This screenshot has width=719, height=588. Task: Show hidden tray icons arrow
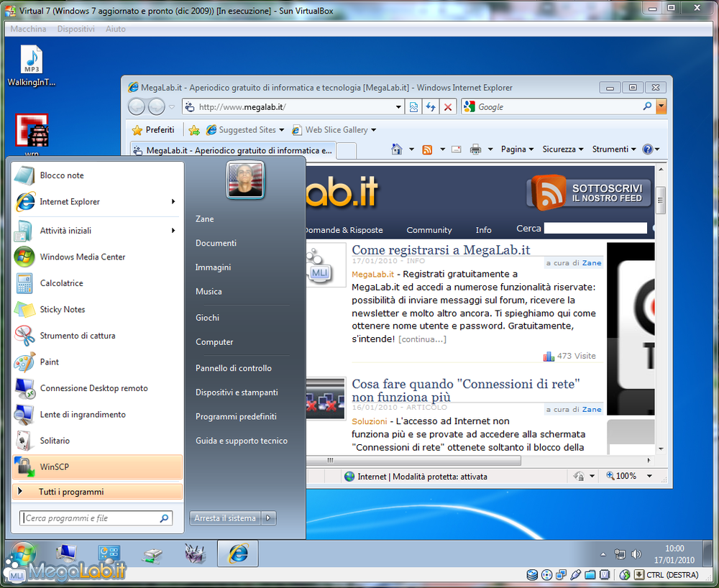(603, 554)
